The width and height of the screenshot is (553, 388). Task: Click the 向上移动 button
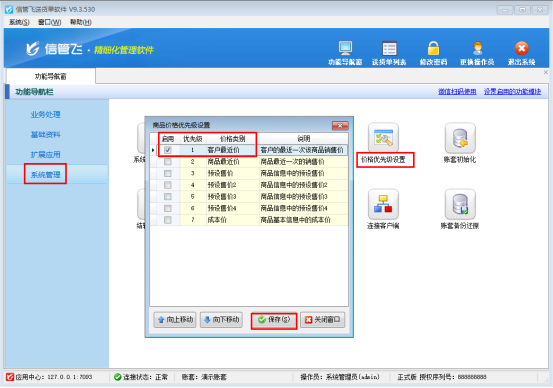(x=175, y=320)
